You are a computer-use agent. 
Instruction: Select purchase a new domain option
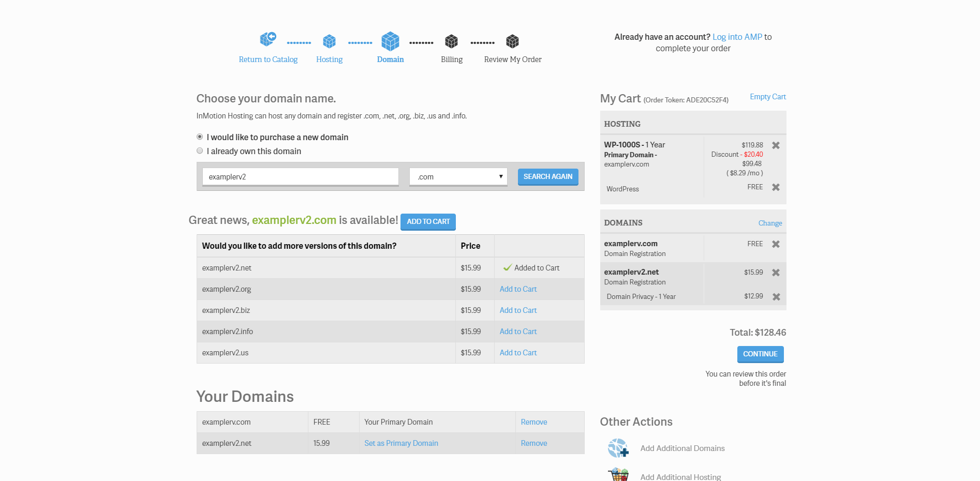(200, 137)
